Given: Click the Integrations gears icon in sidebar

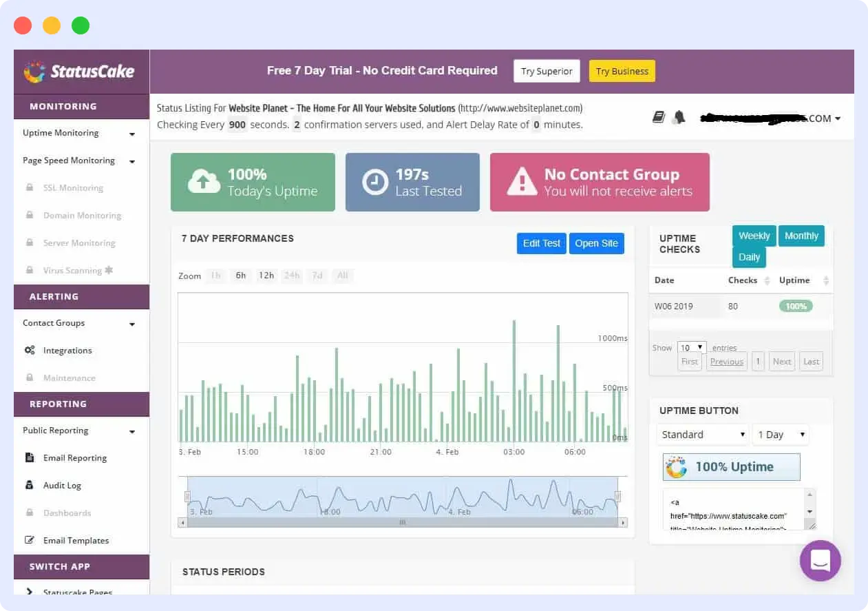Looking at the screenshot, I should coord(30,350).
